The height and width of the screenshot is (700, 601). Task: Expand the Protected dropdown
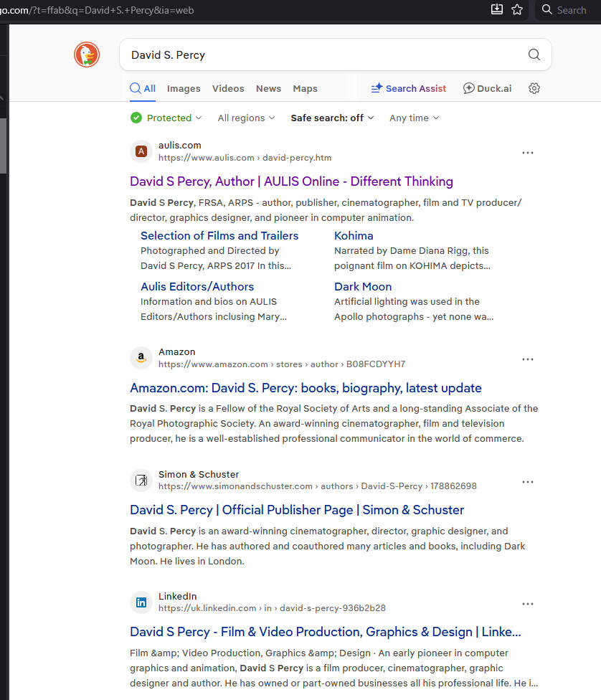(166, 118)
